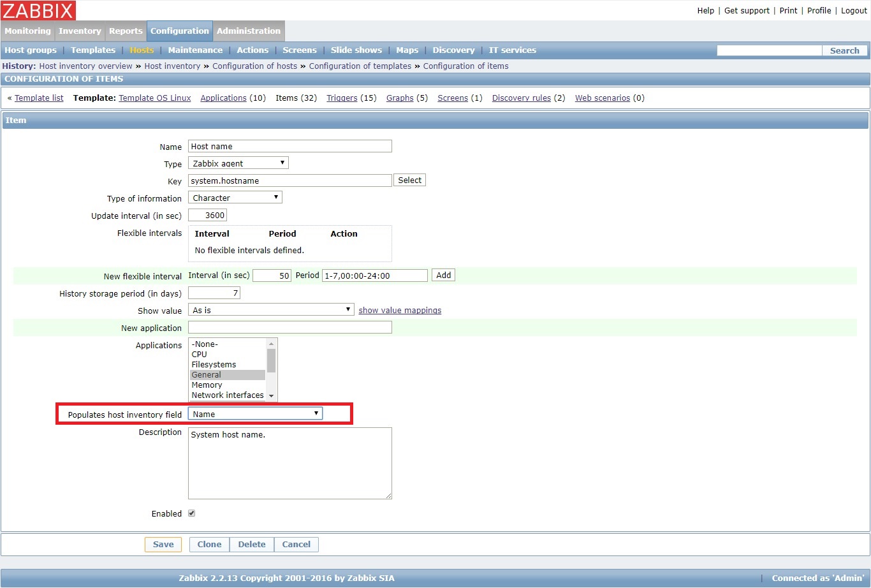Select CPU in the Applications list
The width and height of the screenshot is (871, 588).
tap(199, 354)
